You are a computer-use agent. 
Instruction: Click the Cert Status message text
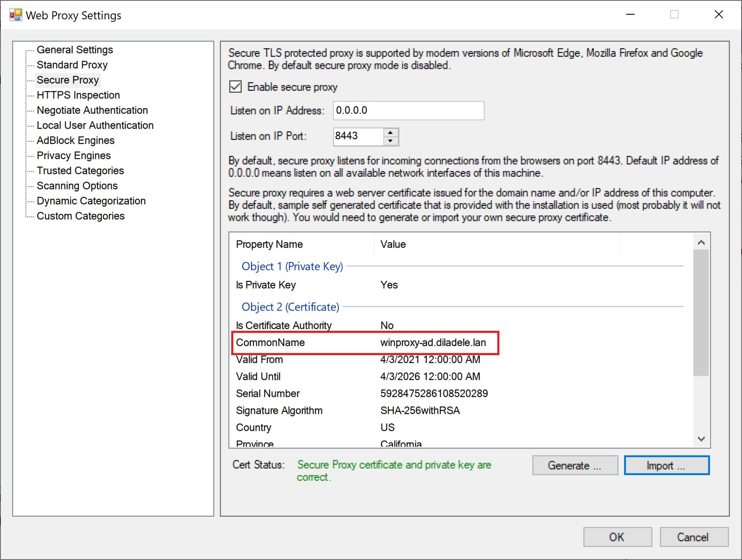394,471
